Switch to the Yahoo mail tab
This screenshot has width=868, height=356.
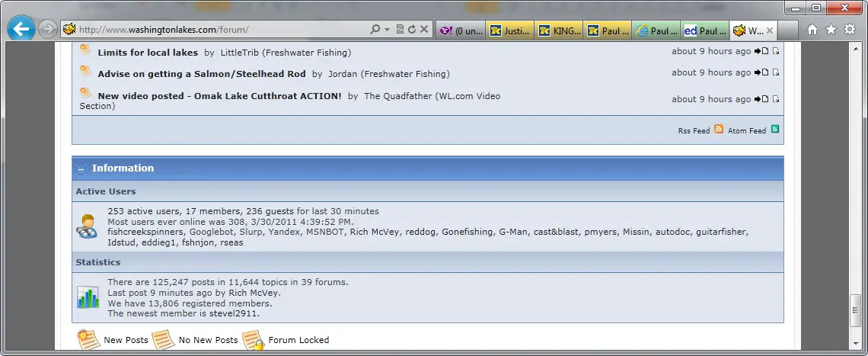tap(461, 30)
